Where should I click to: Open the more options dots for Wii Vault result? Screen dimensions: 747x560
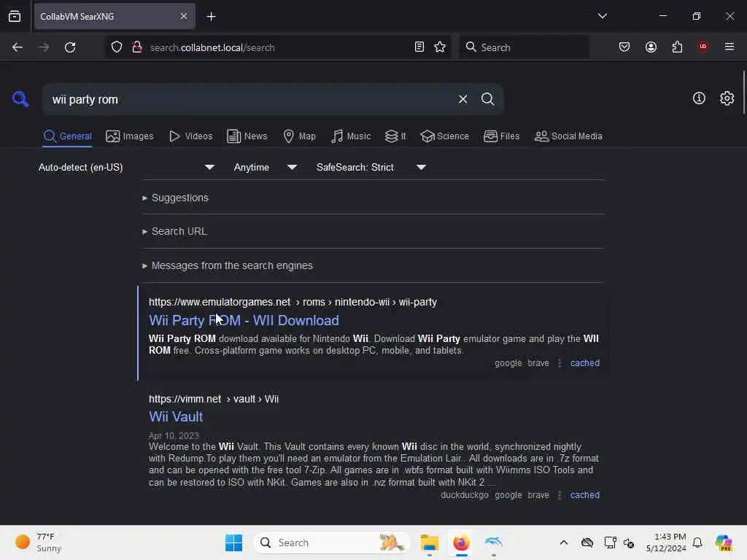click(x=560, y=495)
